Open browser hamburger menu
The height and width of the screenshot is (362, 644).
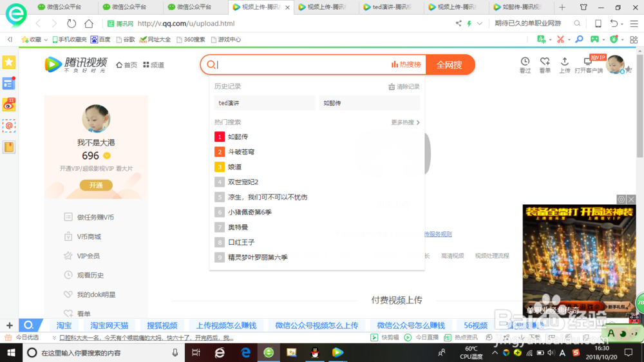point(634,23)
